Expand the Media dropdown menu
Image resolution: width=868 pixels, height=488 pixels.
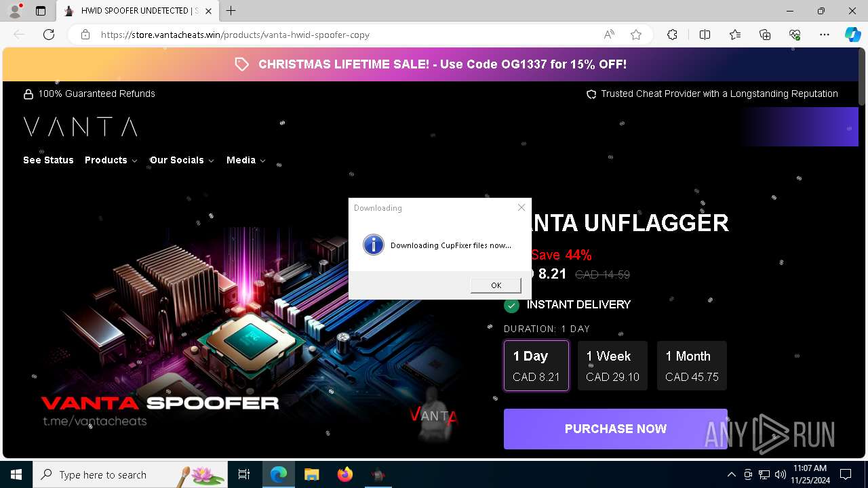pyautogui.click(x=245, y=160)
